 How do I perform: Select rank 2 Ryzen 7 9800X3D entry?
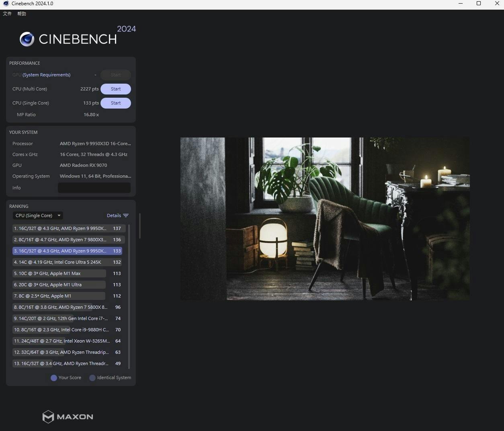click(69, 240)
